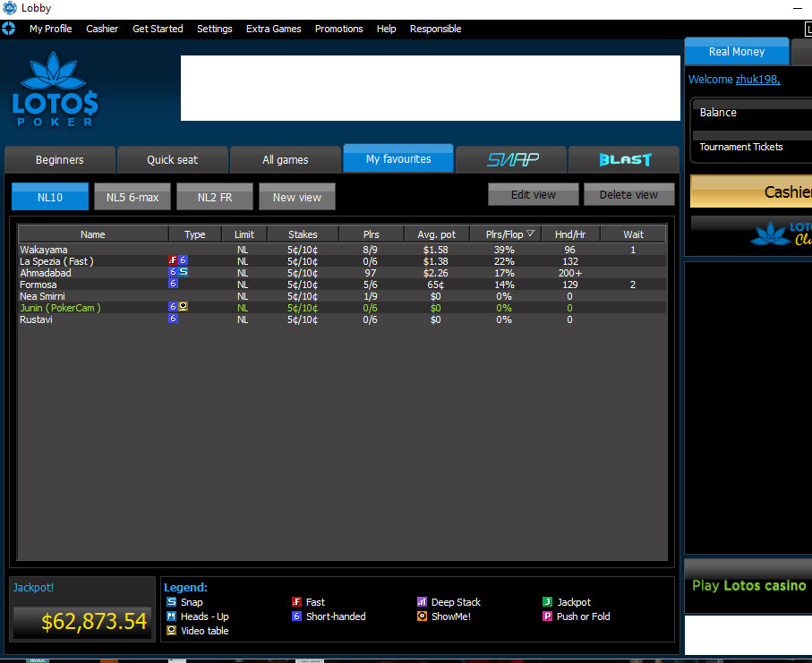812x663 pixels.
Task: Click the short-handed 6 icon on Rustavi row
Action: click(x=173, y=319)
